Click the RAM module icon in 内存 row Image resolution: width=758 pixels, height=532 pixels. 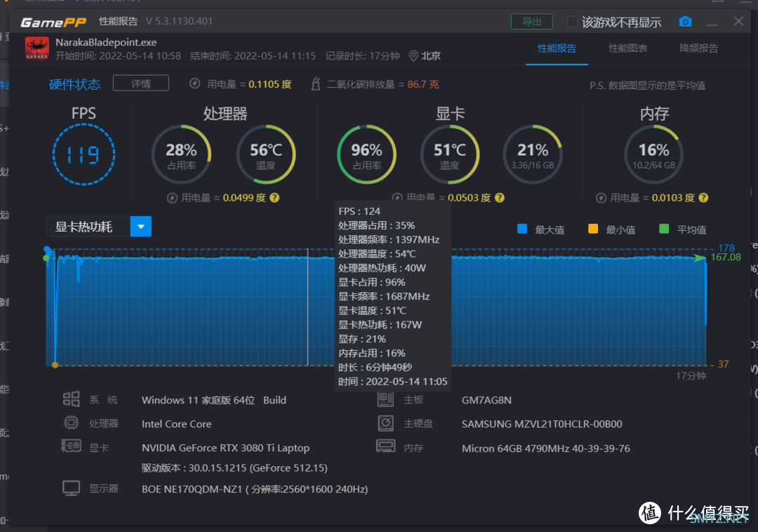(386, 446)
